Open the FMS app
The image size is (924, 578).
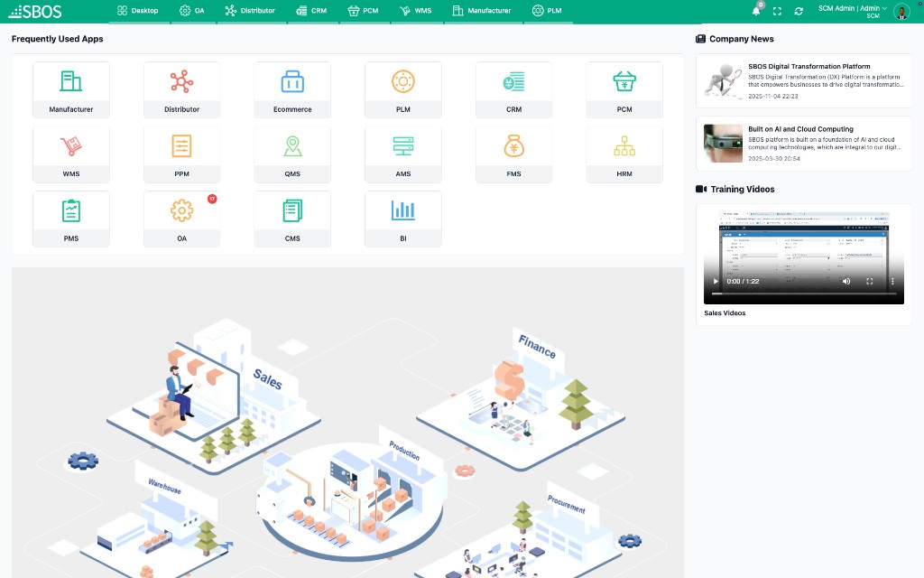click(513, 154)
